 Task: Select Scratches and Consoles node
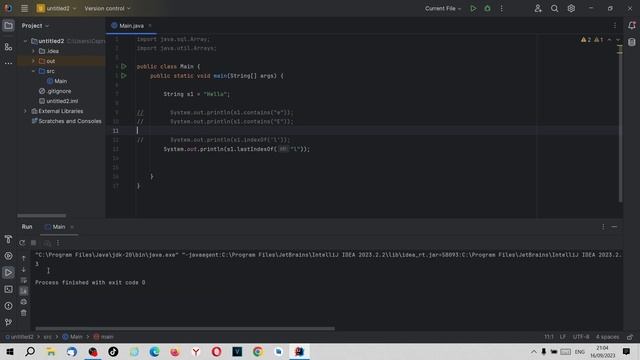(x=67, y=121)
